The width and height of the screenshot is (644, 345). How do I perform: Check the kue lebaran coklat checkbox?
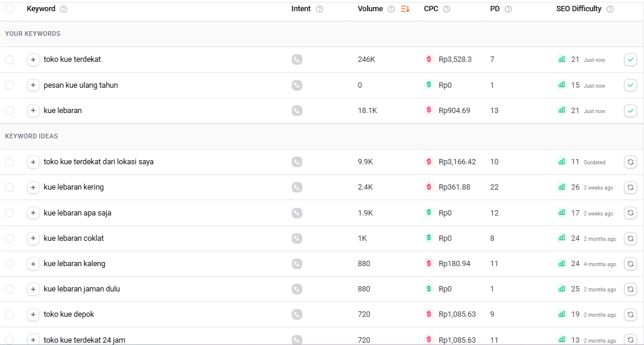click(x=9, y=238)
